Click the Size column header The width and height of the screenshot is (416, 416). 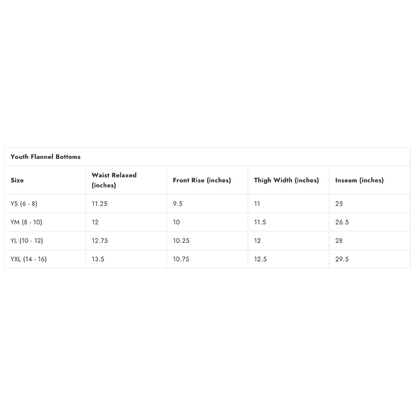coord(17,180)
